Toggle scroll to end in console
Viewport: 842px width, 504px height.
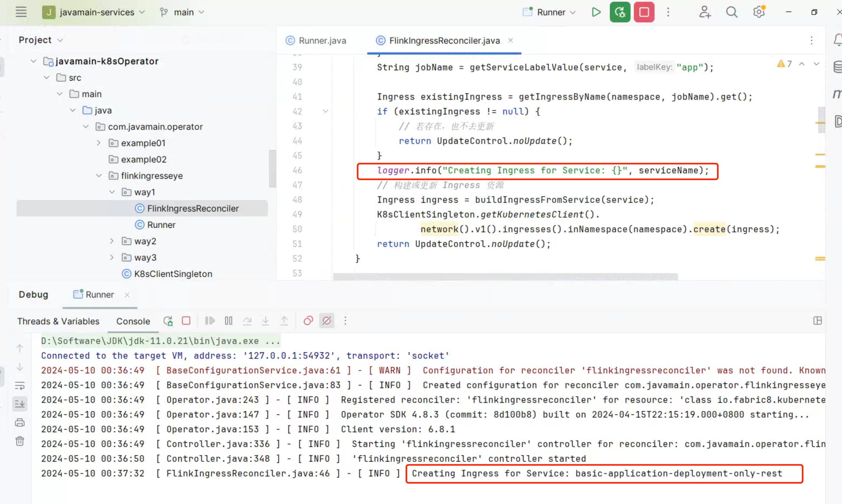pos(20,404)
